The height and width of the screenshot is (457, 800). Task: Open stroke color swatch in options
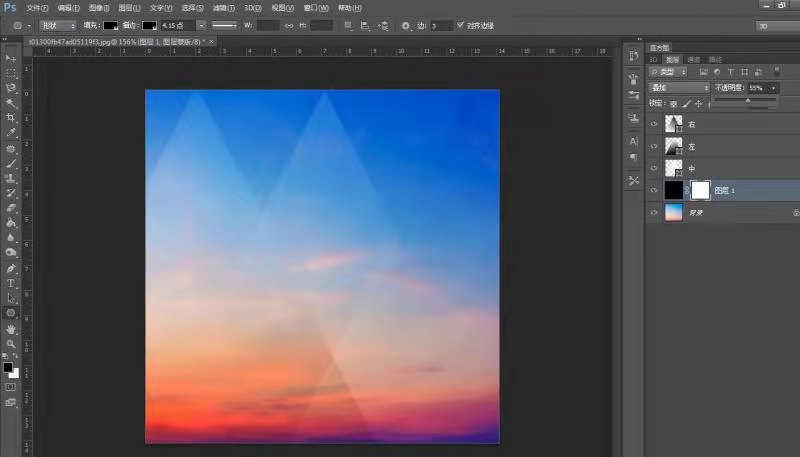tap(149, 26)
